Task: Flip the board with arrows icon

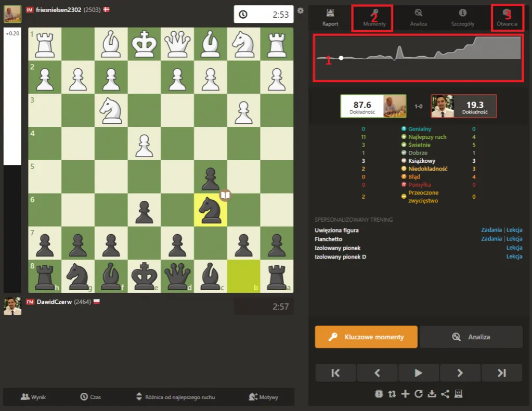Action: click(x=392, y=394)
